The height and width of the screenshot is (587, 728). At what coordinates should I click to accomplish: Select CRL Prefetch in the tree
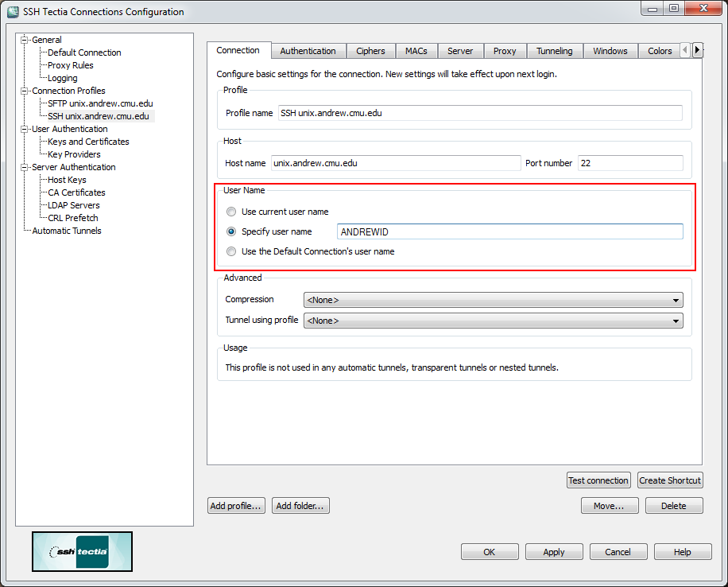pos(73,217)
